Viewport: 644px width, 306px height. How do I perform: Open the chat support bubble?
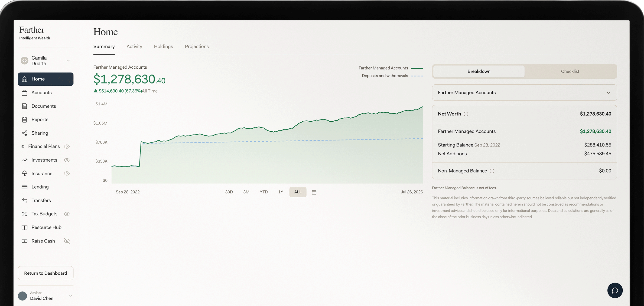[x=615, y=290]
